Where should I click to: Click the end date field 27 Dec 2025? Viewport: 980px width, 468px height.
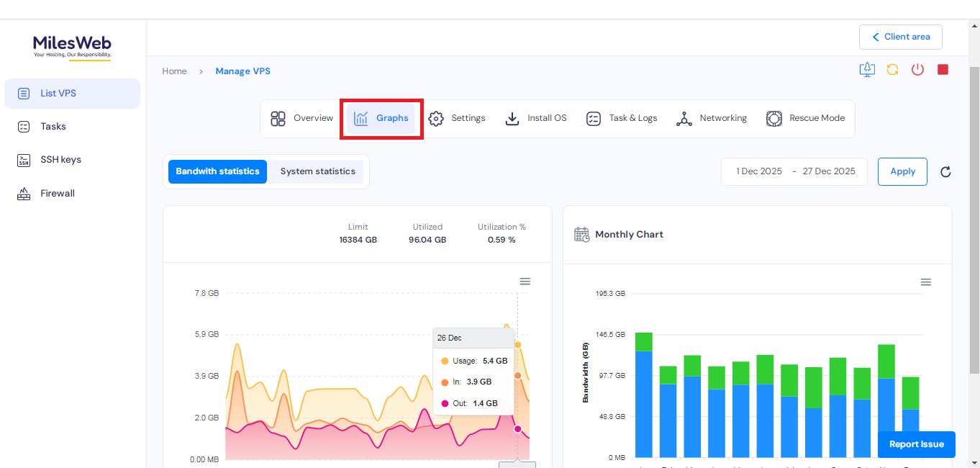tap(829, 171)
